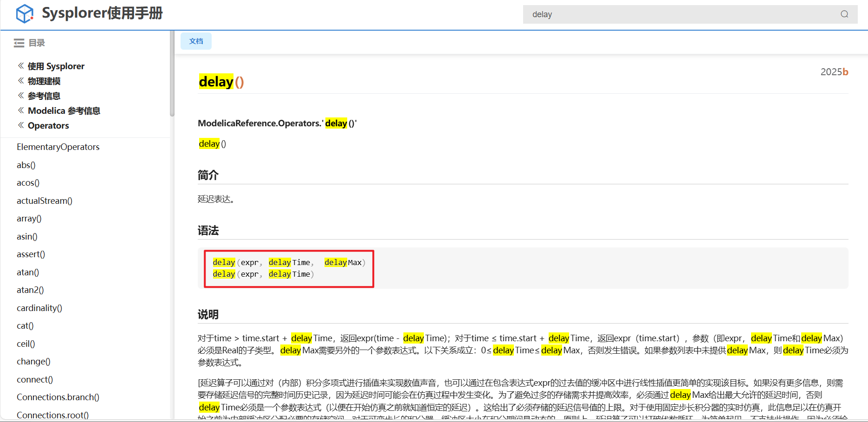Open the atan2() entry
The width and height of the screenshot is (868, 422).
click(30, 290)
